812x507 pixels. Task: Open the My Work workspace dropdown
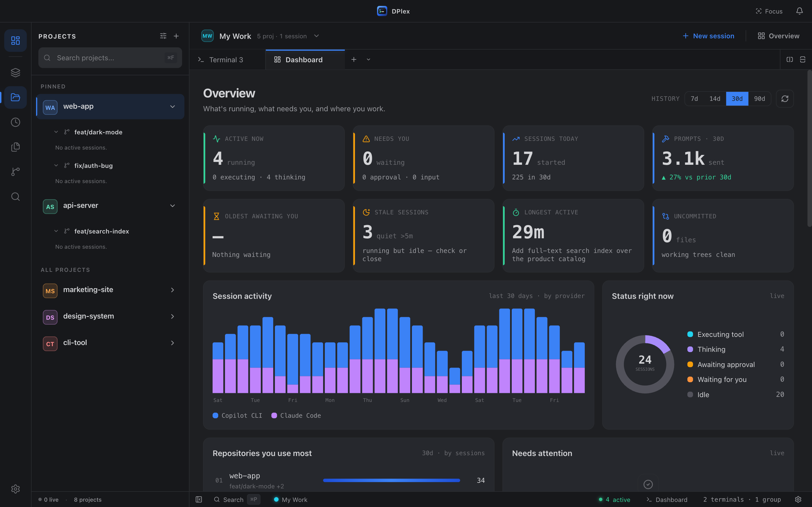[x=316, y=36]
